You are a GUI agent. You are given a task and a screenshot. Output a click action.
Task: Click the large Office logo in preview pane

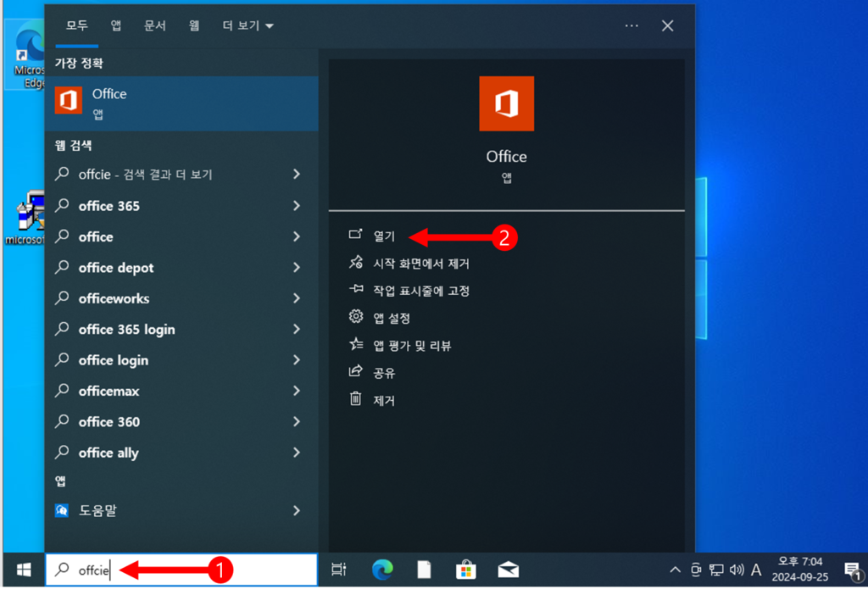pyautogui.click(x=507, y=103)
